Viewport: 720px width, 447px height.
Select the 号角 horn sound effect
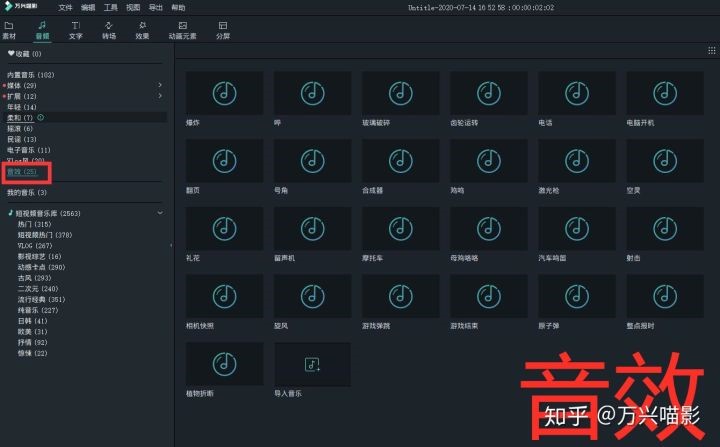312,161
